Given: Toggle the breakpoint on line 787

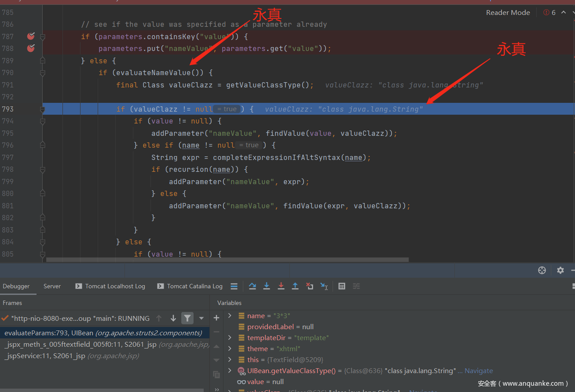Looking at the screenshot, I should point(31,36).
